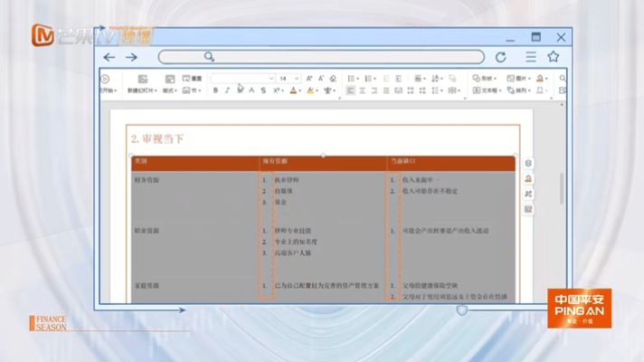
Task: Click the second floating sidebar tool icon
Action: point(528,178)
